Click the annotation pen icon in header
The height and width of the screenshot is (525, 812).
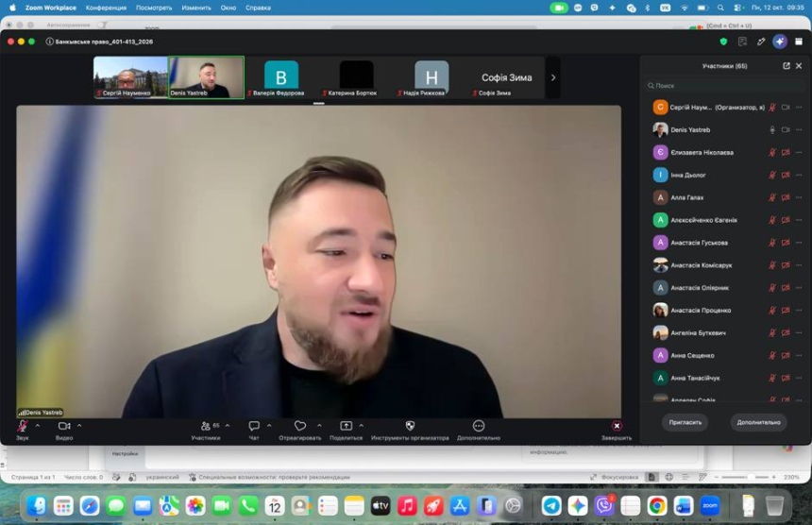pyautogui.click(x=761, y=42)
